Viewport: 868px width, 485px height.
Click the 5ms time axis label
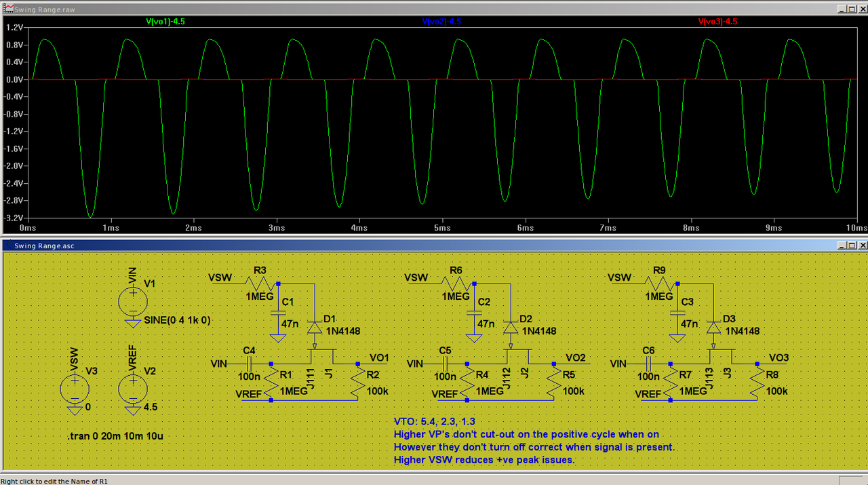coord(442,228)
